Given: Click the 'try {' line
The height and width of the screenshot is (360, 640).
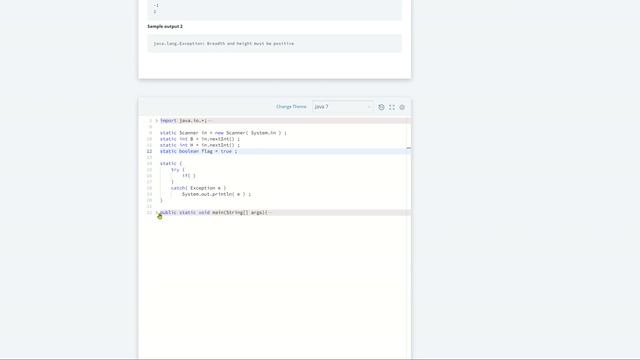Looking at the screenshot, I should click(178, 169).
